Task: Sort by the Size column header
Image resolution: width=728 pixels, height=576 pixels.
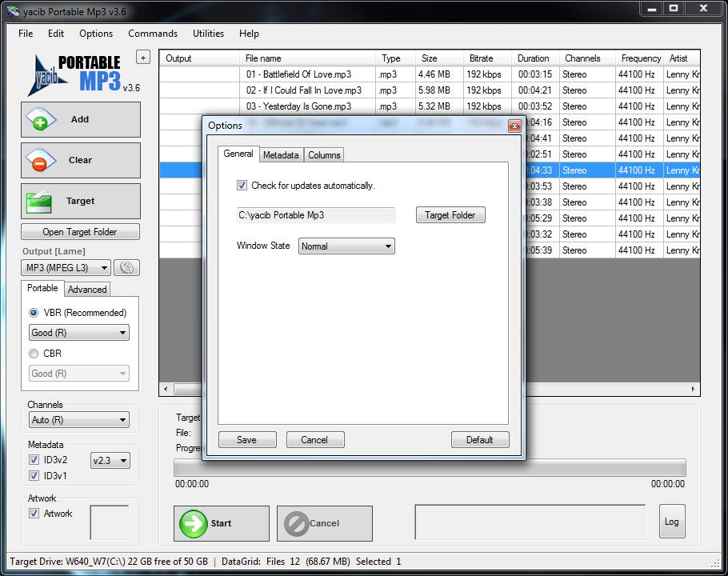Action: pyautogui.click(x=438, y=58)
